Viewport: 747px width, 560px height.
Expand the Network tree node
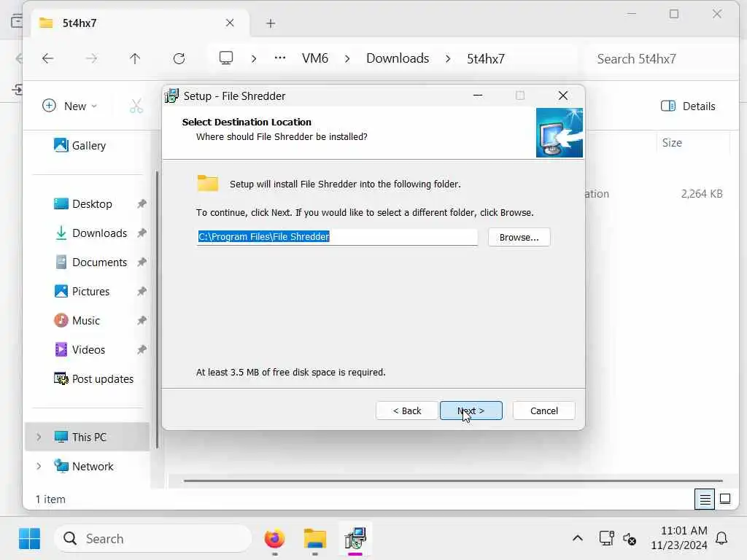tap(39, 466)
